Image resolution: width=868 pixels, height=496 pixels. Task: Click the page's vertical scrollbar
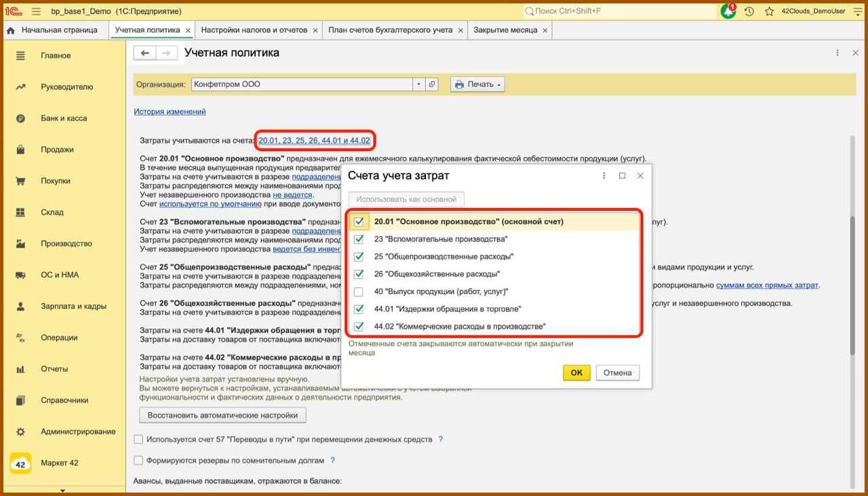(x=853, y=285)
